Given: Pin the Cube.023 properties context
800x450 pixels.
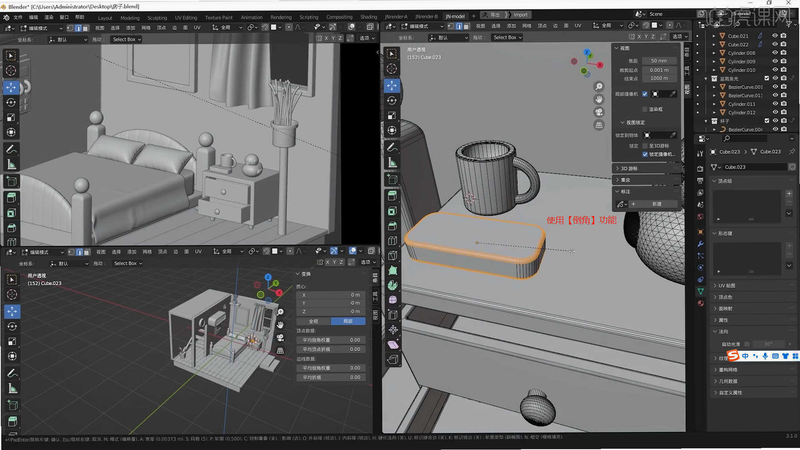Looking at the screenshot, I should pyautogui.click(x=792, y=152).
